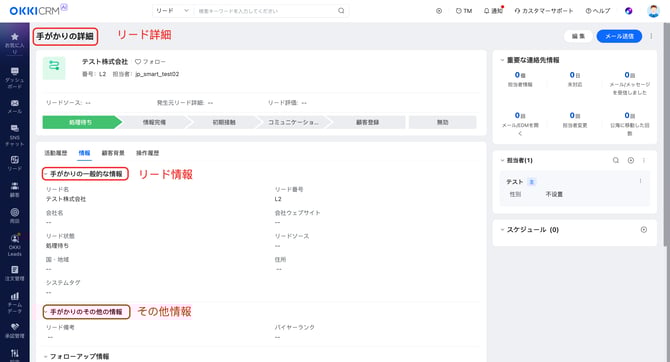The height and width of the screenshot is (362, 670).
Task: Open TM in the top bar
Action: pyautogui.click(x=464, y=11)
